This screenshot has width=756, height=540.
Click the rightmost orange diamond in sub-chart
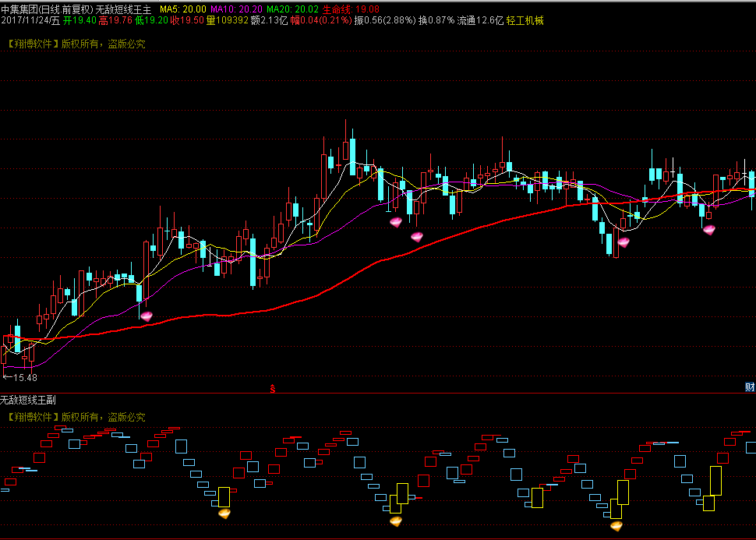(616, 525)
